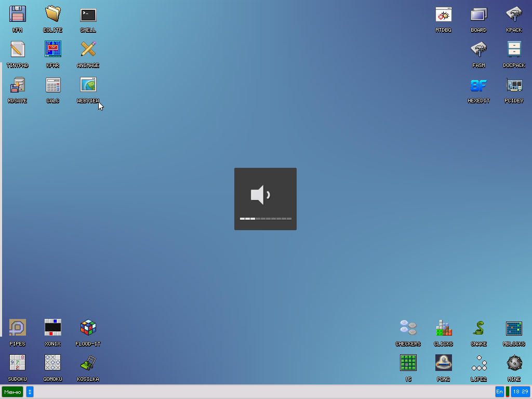Open the FASM assembler icon
Image resolution: width=532 pixels, height=399 pixels.
478,50
